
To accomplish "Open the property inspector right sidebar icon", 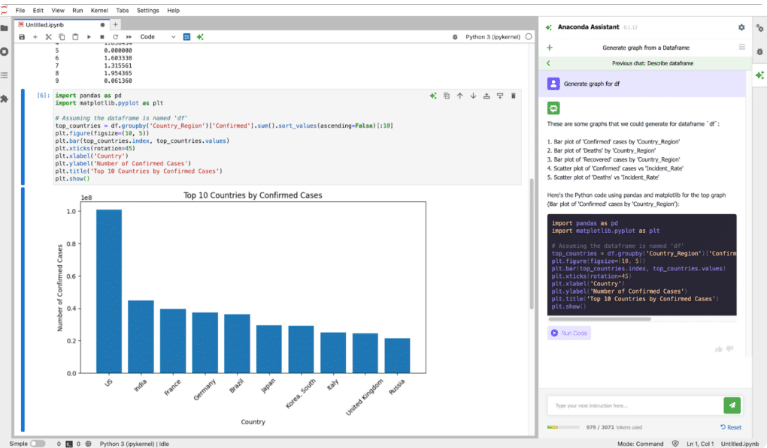I will (x=759, y=28).
